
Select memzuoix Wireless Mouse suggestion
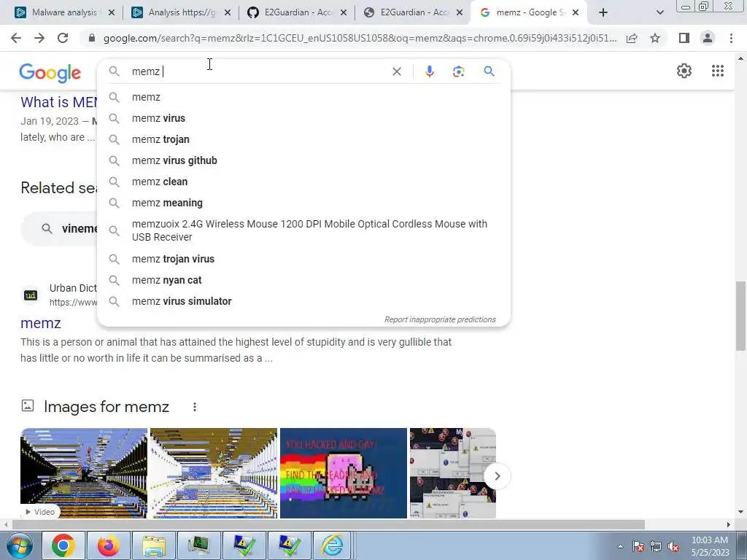pos(303,230)
